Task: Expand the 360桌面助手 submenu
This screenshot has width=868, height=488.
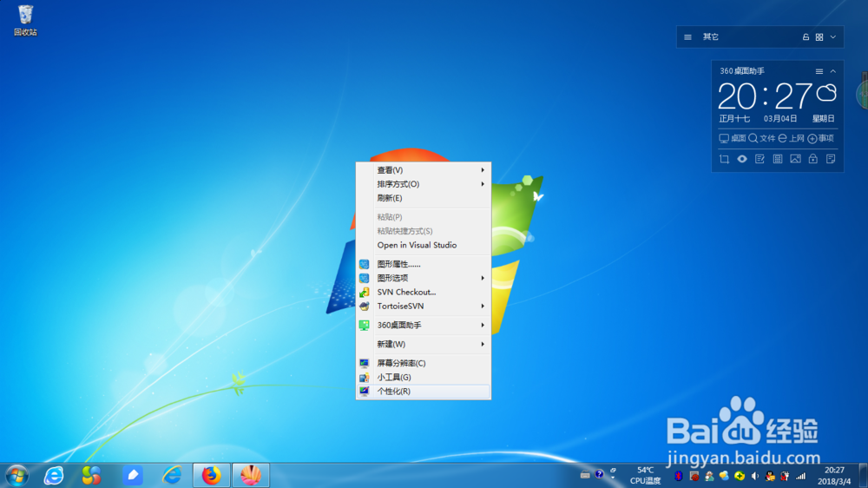Action: coord(424,325)
